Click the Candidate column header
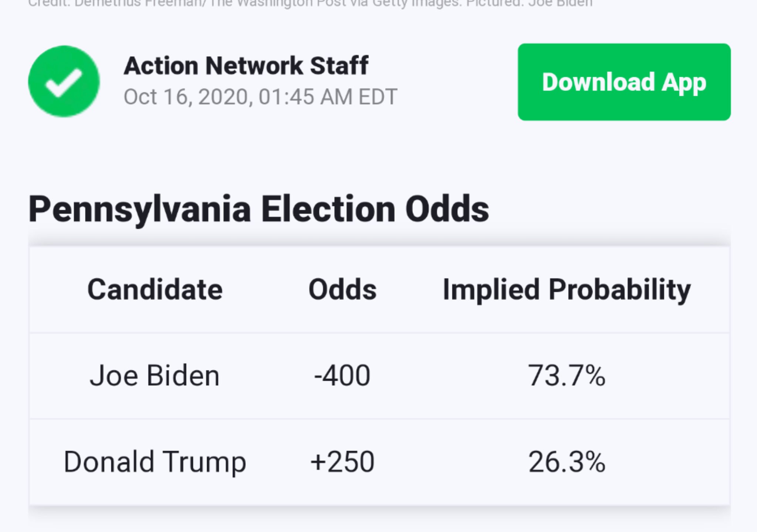The width and height of the screenshot is (757, 532). point(155,289)
